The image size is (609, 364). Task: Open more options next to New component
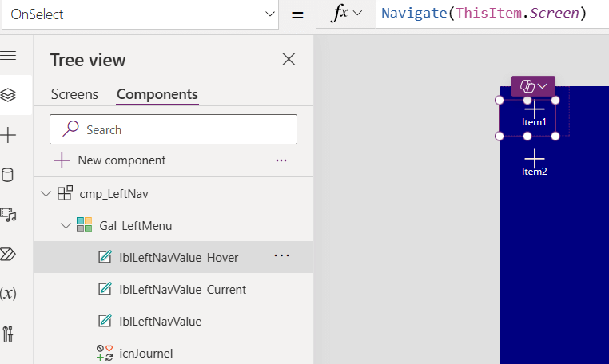pos(281,160)
